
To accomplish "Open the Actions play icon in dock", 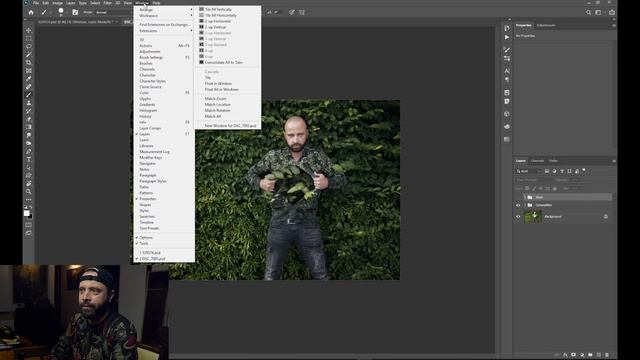I will [507, 37].
